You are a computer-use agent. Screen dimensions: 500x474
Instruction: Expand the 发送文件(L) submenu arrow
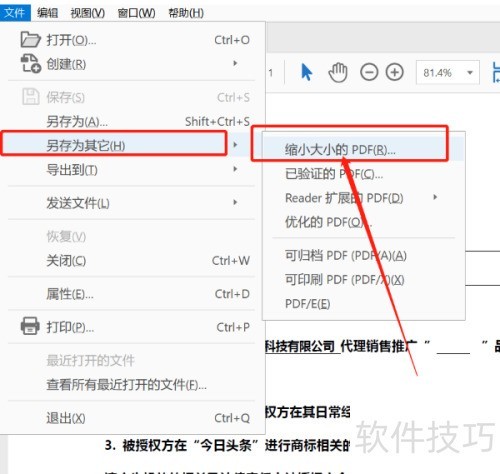tap(235, 202)
